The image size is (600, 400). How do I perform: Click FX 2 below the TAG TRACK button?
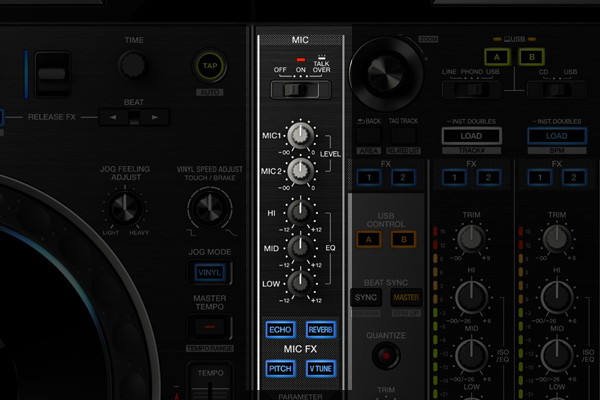(x=403, y=178)
